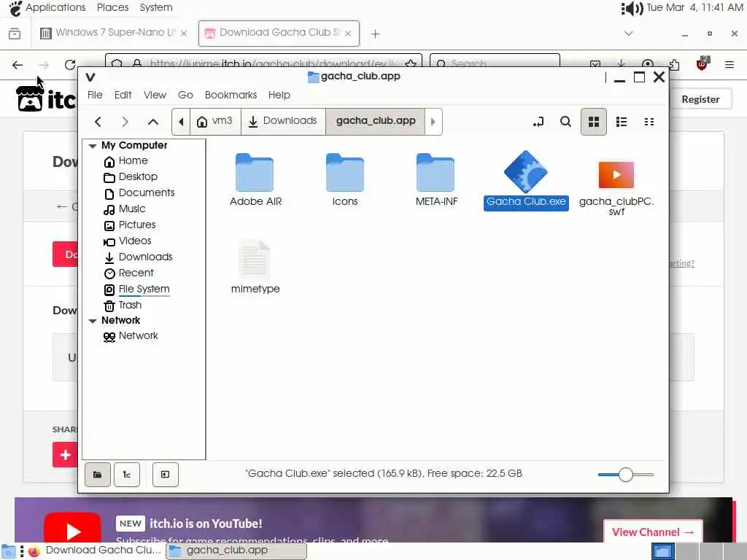Open Network location in sidebar
This screenshot has height=560, width=747.
point(131,336)
